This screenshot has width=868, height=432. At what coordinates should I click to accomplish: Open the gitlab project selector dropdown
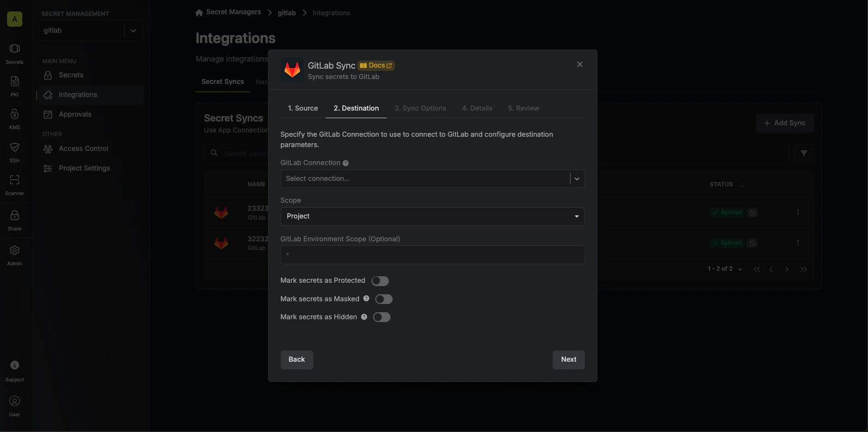91,31
